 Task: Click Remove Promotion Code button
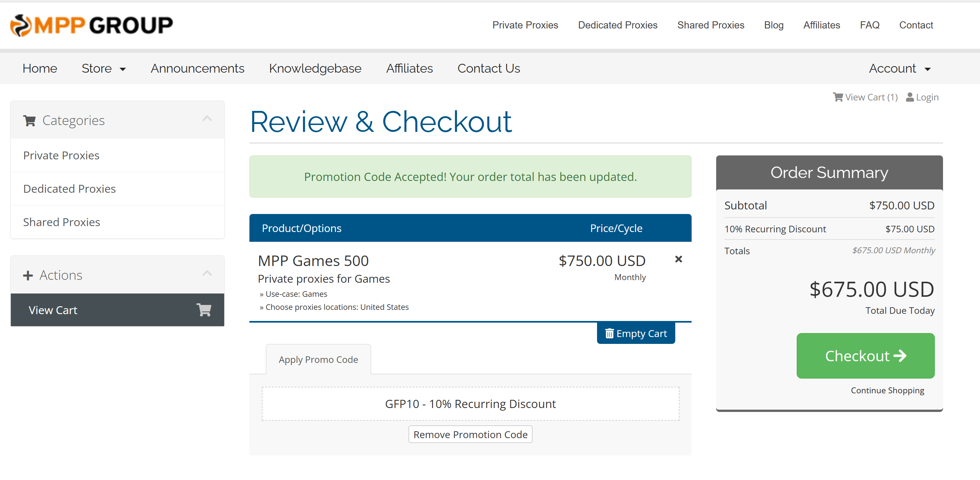(470, 435)
